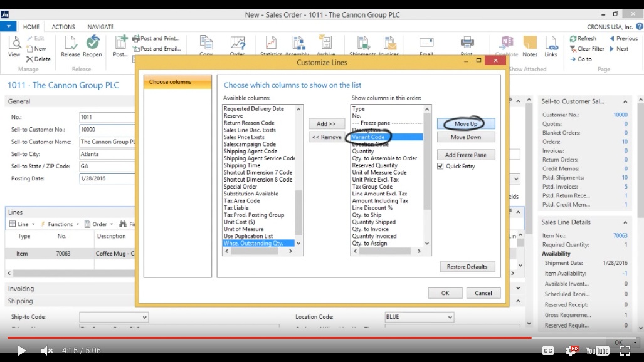Image resolution: width=644 pixels, height=362 pixels.
Task: Open Links from the ribbon
Action: (551, 46)
